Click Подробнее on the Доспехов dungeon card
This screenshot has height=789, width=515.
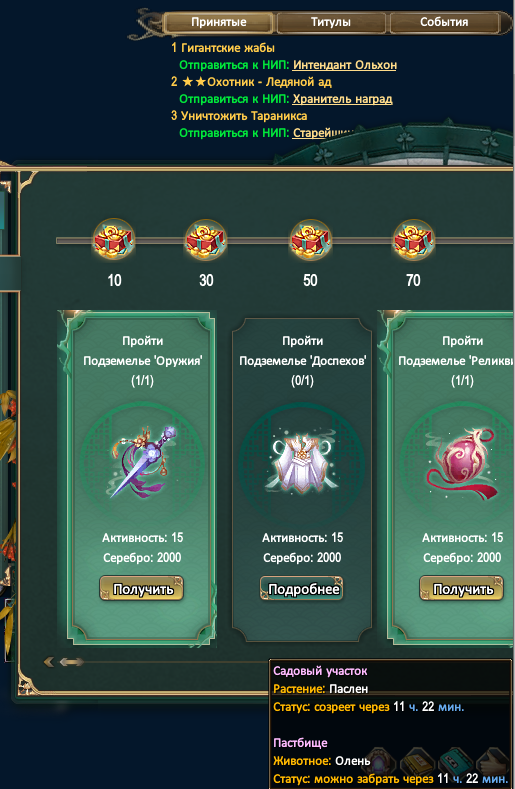[302, 589]
